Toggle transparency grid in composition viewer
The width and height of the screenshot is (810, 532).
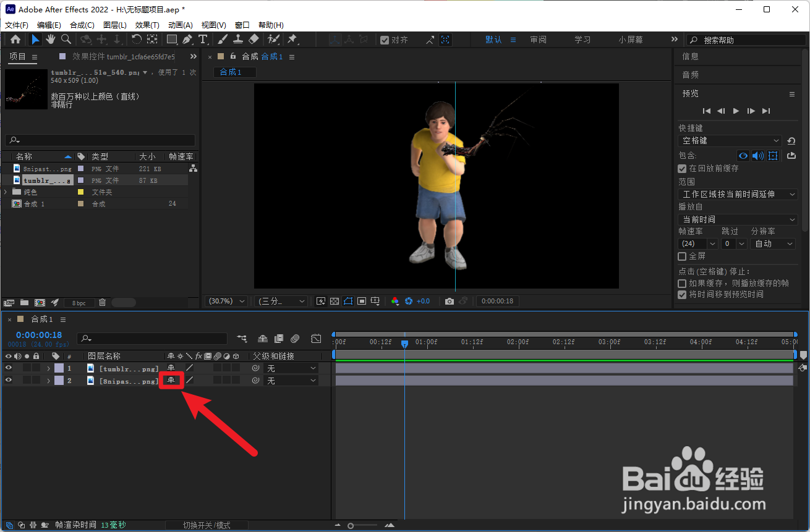pyautogui.click(x=335, y=302)
